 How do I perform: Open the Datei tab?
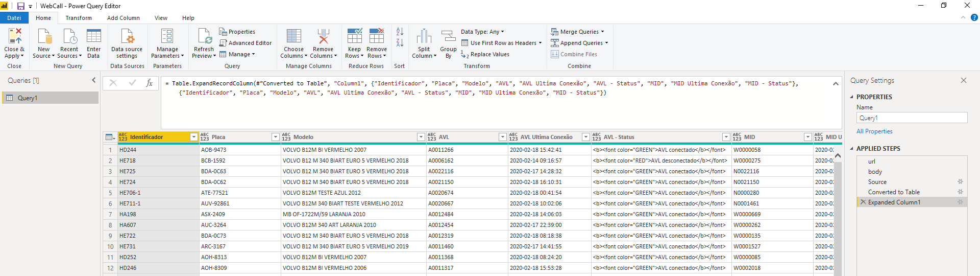14,18
